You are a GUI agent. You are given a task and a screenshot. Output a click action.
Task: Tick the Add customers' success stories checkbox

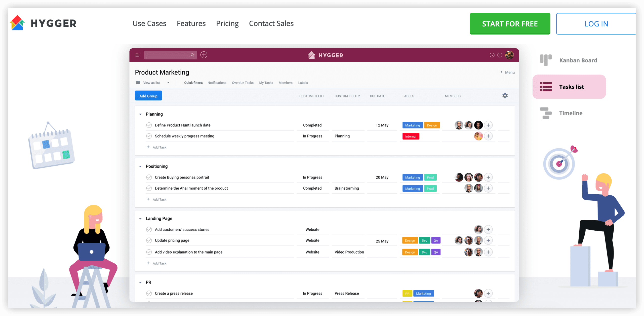click(149, 229)
